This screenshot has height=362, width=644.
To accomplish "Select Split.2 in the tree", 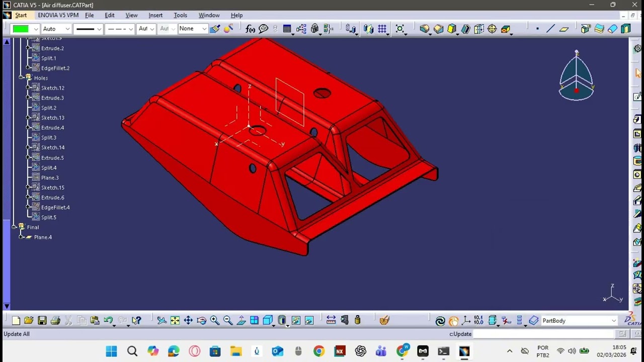I will [49, 108].
